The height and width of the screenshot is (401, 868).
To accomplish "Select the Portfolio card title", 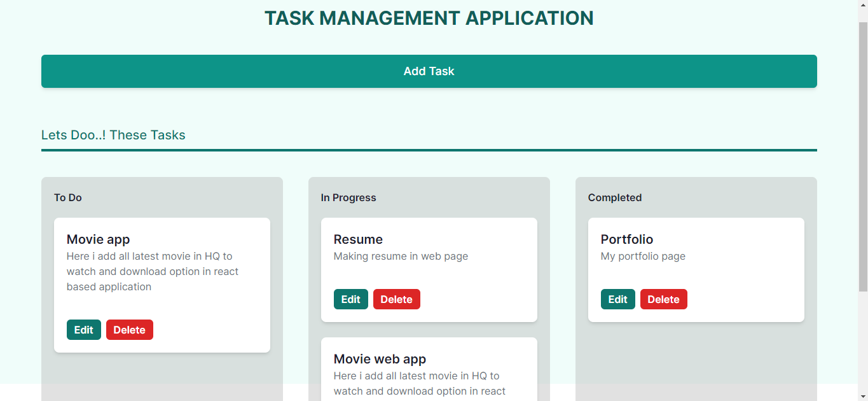I will coord(627,239).
